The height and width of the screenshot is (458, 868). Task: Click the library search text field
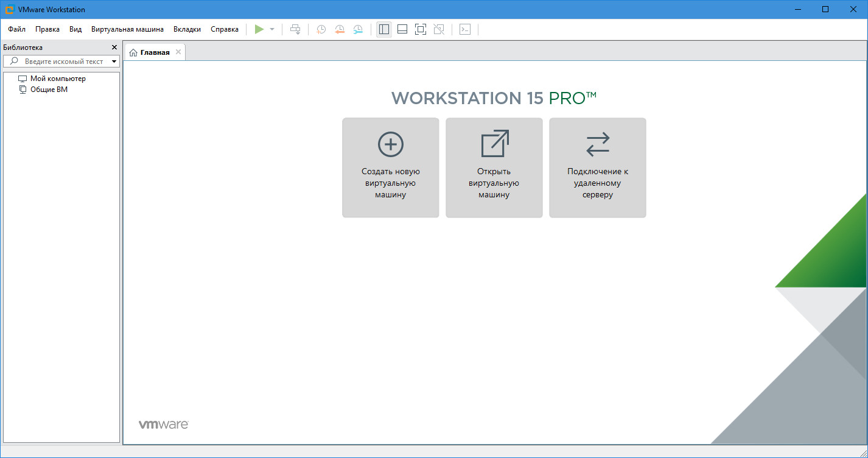point(64,62)
